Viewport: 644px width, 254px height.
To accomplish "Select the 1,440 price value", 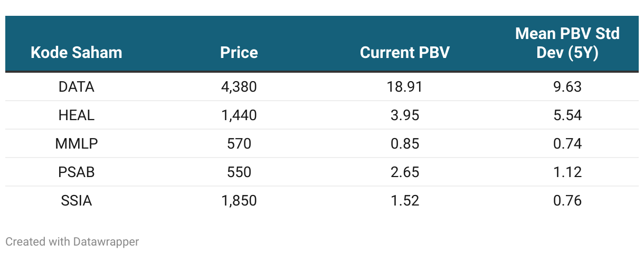I will pos(239,115).
